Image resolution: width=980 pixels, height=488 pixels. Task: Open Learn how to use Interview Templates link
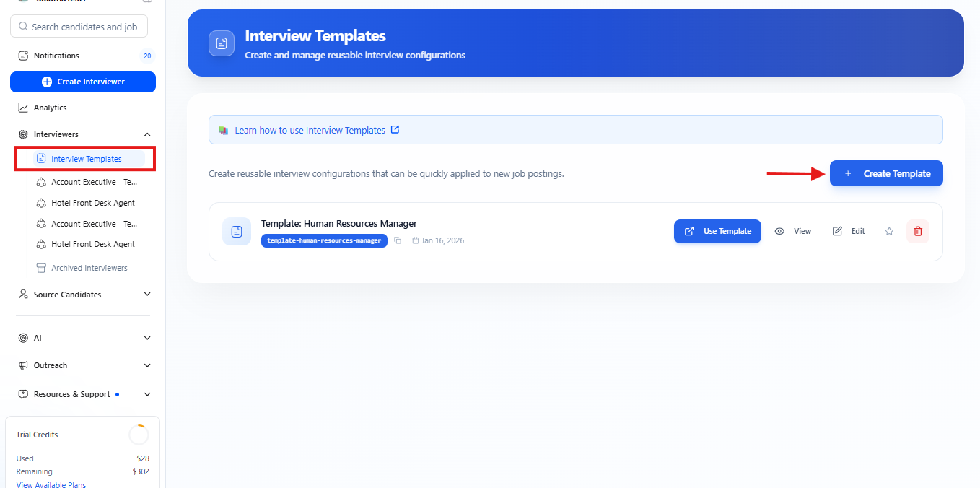pyautogui.click(x=310, y=131)
